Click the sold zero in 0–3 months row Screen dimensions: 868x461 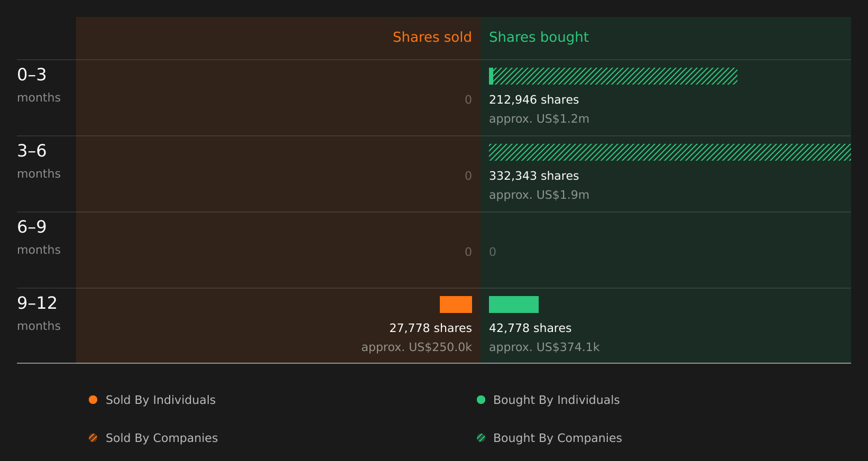click(x=468, y=99)
